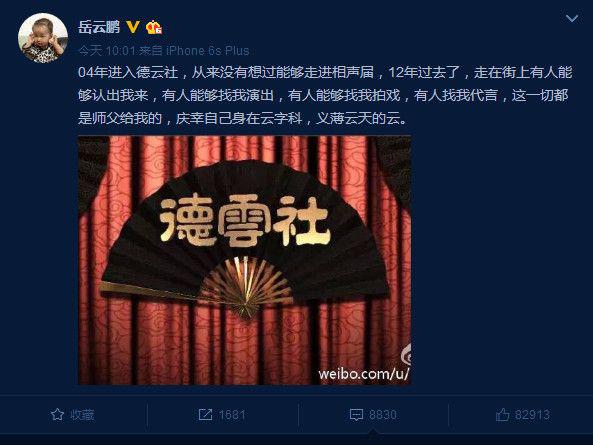This screenshot has height=445, width=593.
Task: Click the orange V verified badge
Action: pyautogui.click(x=133, y=27)
